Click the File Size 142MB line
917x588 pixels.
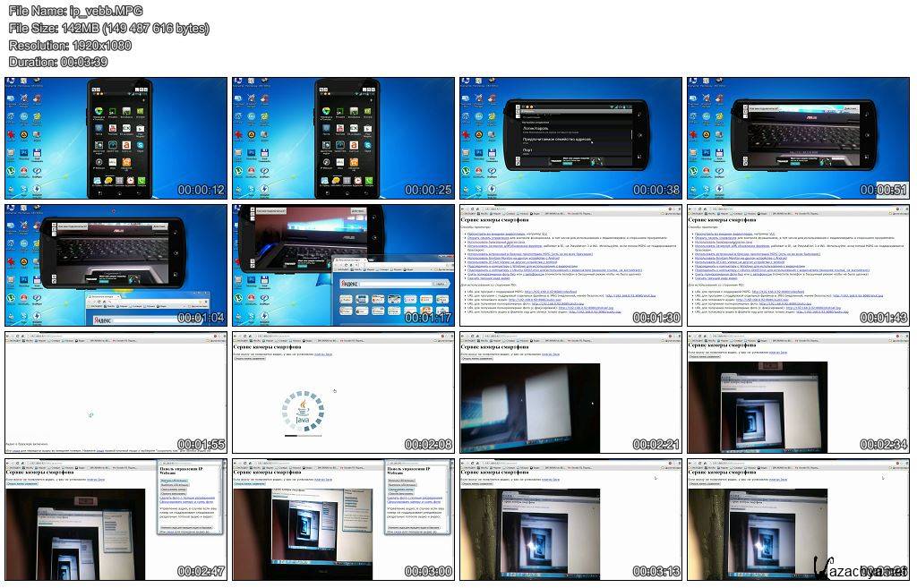[108, 28]
